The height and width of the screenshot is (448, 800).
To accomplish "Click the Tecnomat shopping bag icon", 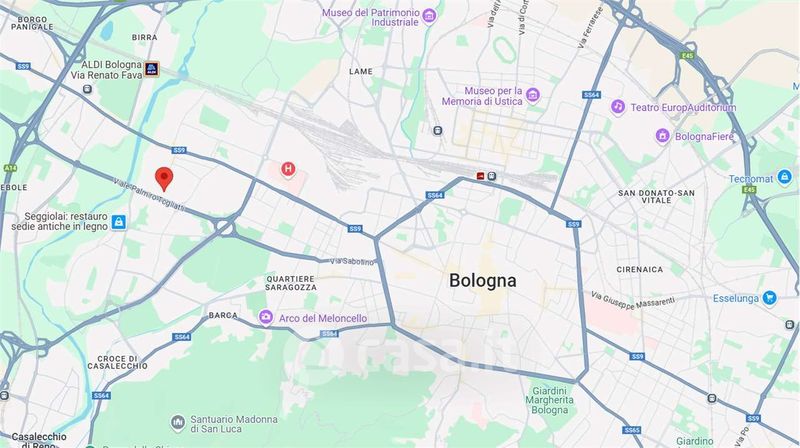I will [x=784, y=178].
